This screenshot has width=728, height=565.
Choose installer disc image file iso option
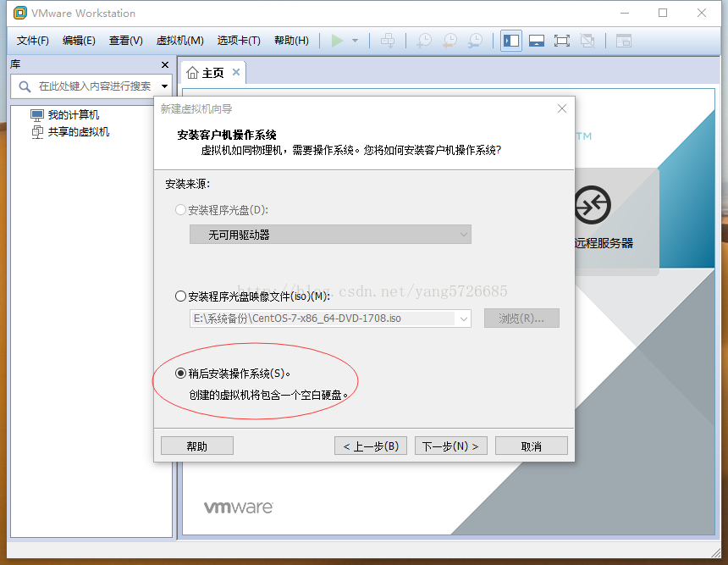point(181,296)
